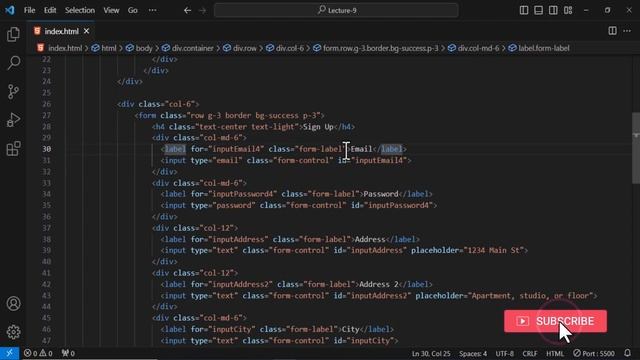
Task: Open notifications bell icon
Action: (x=627, y=353)
